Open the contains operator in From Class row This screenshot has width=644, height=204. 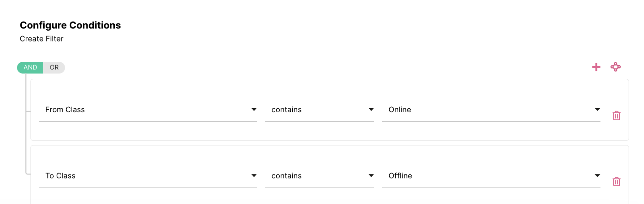click(316, 110)
